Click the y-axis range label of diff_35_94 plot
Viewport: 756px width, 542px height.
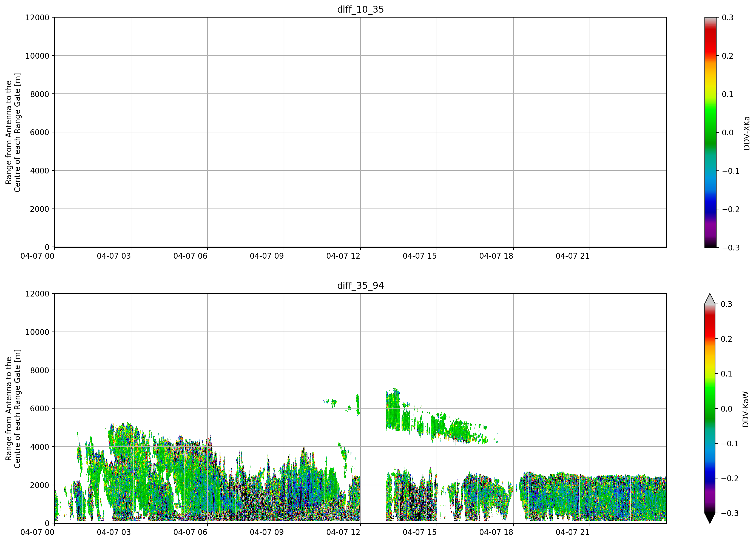pyautogui.click(x=13, y=409)
